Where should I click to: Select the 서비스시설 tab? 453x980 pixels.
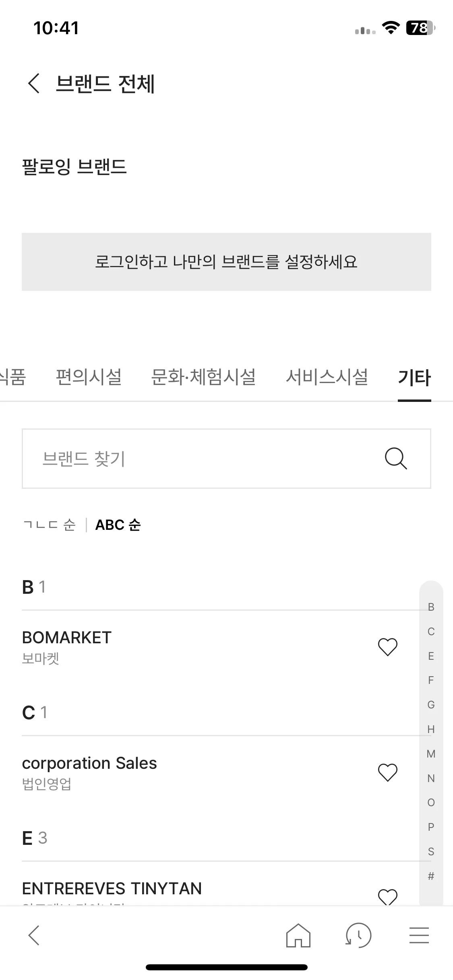coord(327,377)
